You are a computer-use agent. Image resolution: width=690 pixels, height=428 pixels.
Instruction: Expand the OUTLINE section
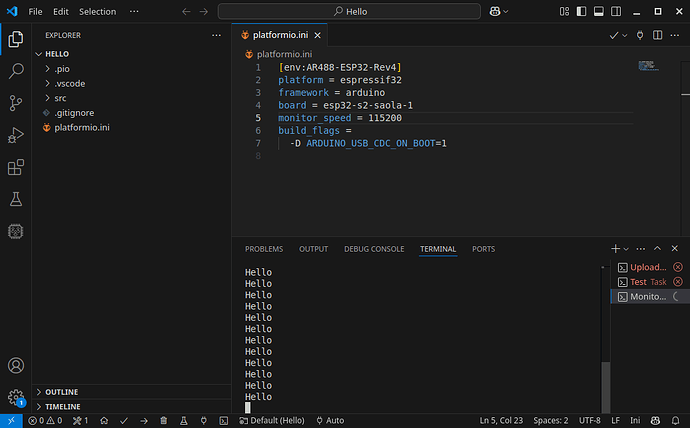click(x=132, y=392)
